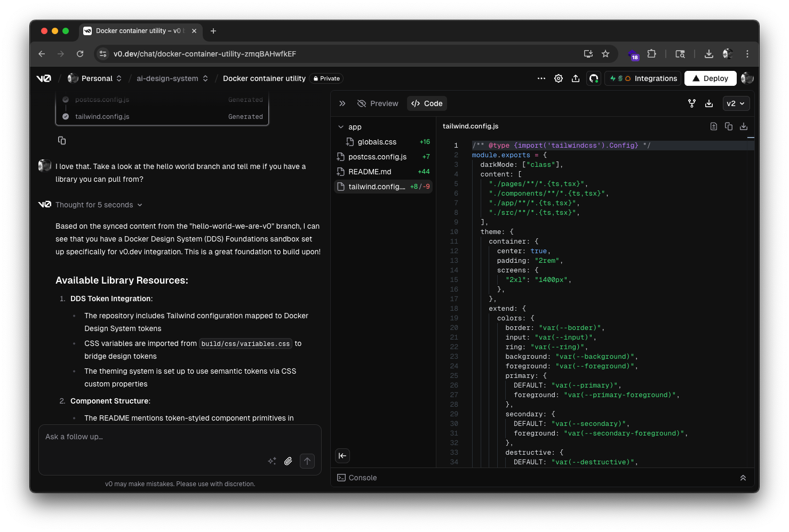Expand the Console panel
789x532 pixels.
743,478
